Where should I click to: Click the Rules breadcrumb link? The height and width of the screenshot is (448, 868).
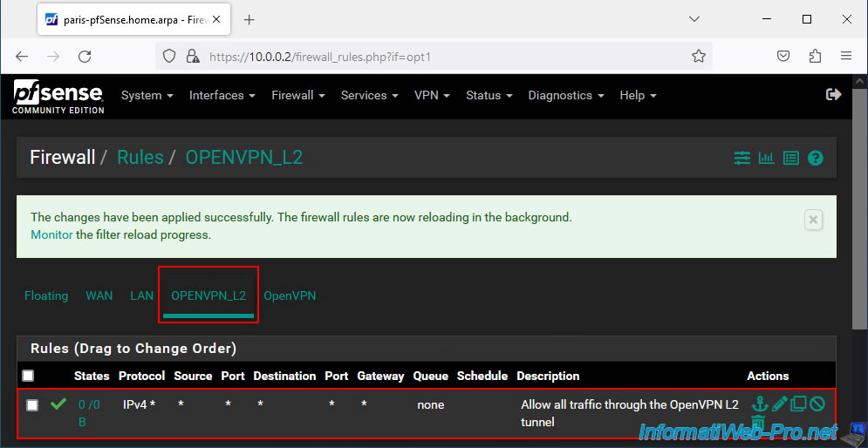pyautogui.click(x=140, y=158)
